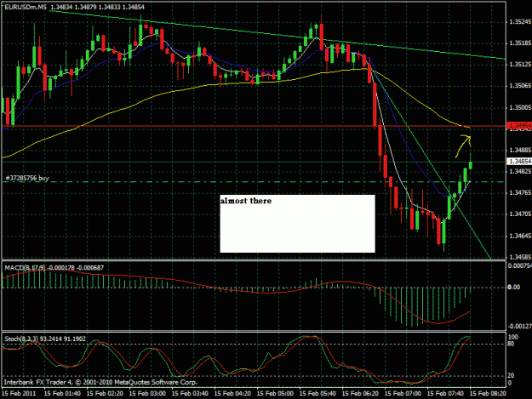Select the green dashed buy order line
This screenshot has height=399, width=532.
[254, 182]
